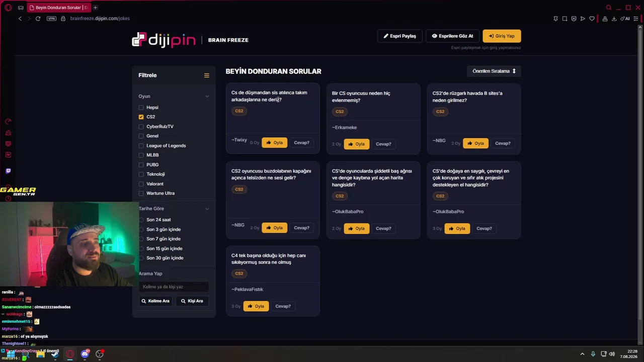Open a new browser tab
644x362 pixels.
point(95,8)
